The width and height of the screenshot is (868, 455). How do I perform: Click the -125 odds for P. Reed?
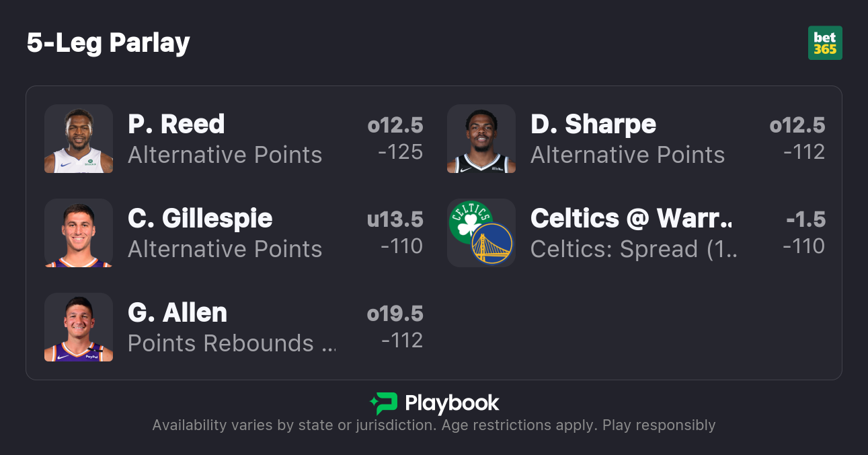click(401, 152)
